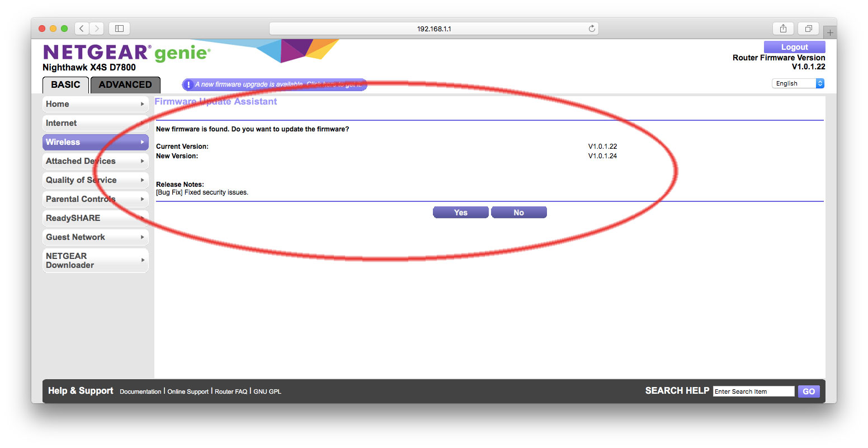Go back using Safari's back arrow
Image resolution: width=868 pixels, height=448 pixels.
pyautogui.click(x=82, y=29)
